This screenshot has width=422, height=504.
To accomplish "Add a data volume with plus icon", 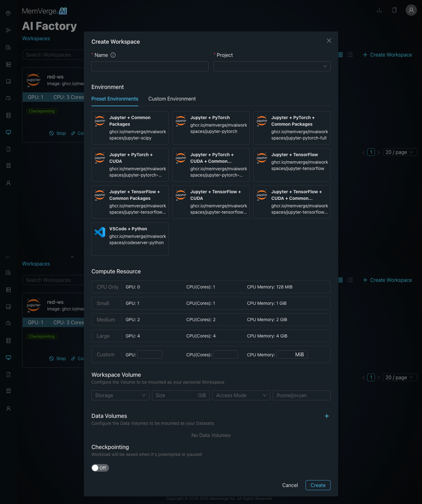I will [327, 416].
